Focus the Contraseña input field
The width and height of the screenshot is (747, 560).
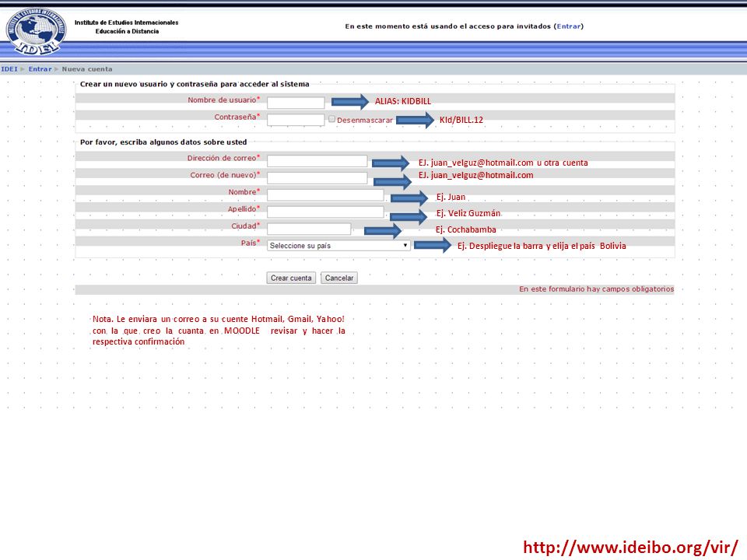296,120
